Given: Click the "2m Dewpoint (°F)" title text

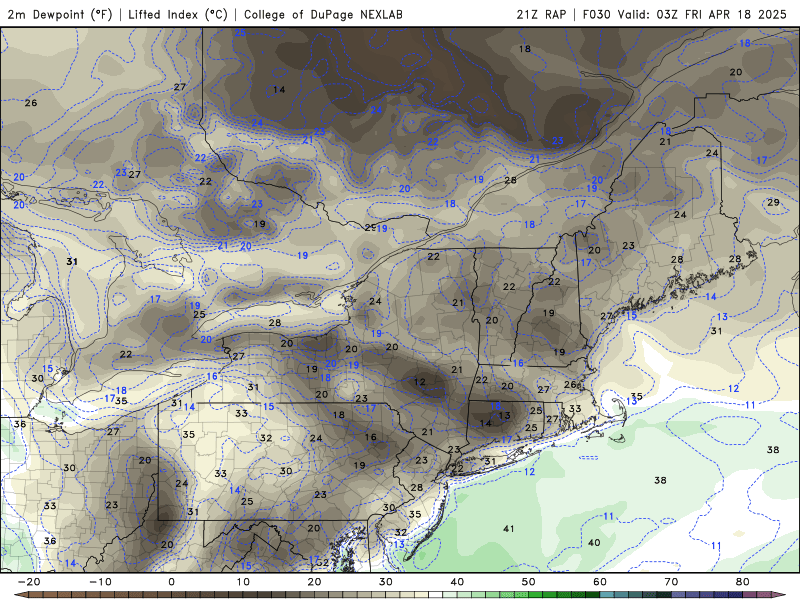Looking at the screenshot, I should [60, 14].
